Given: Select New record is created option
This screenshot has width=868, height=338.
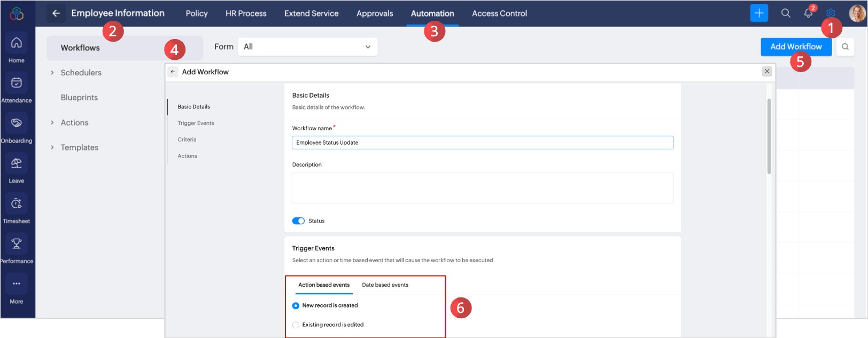Looking at the screenshot, I should tap(296, 305).
